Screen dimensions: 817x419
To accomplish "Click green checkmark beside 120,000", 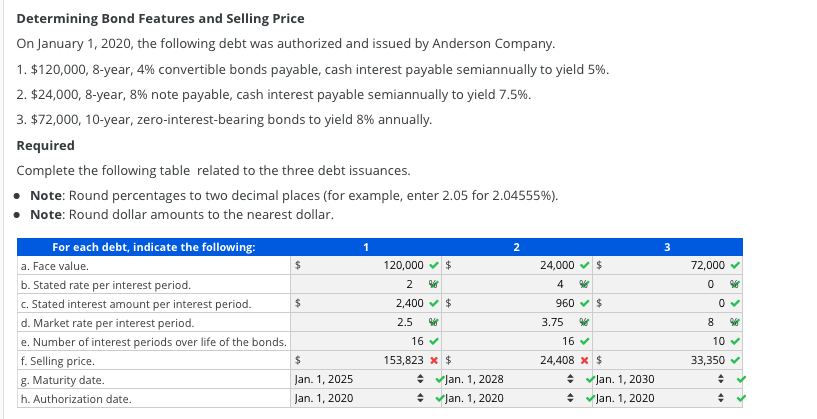I will (434, 265).
